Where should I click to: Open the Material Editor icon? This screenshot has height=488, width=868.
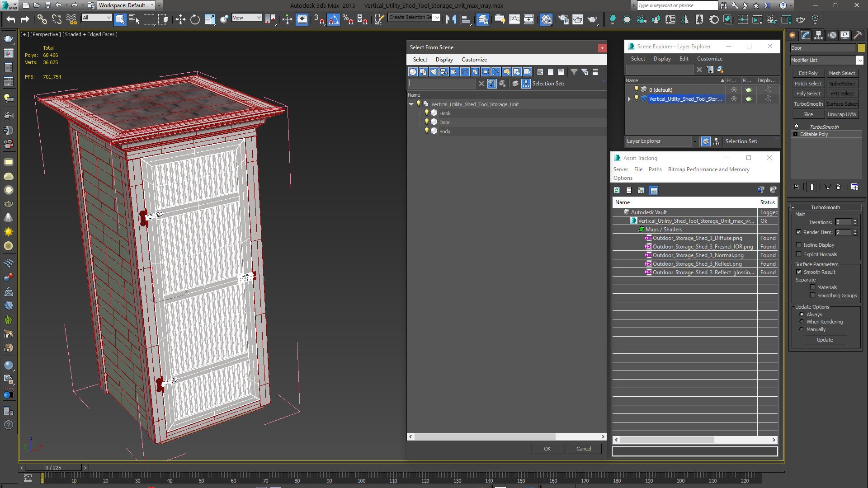[546, 19]
